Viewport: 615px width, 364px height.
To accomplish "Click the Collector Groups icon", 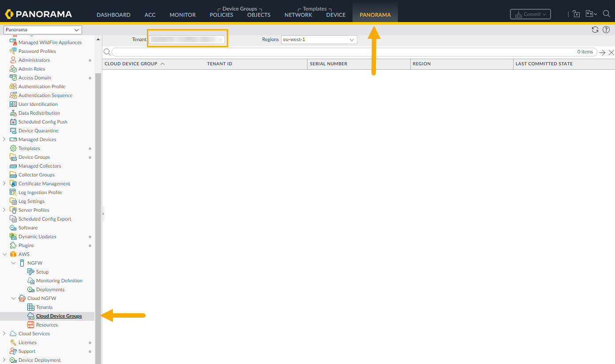I will 13,175.
